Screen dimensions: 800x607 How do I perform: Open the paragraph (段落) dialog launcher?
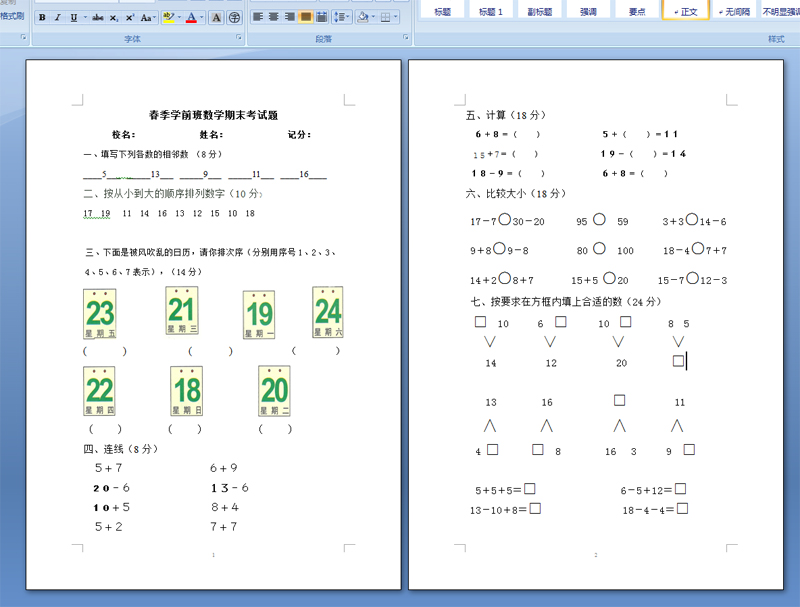point(406,37)
